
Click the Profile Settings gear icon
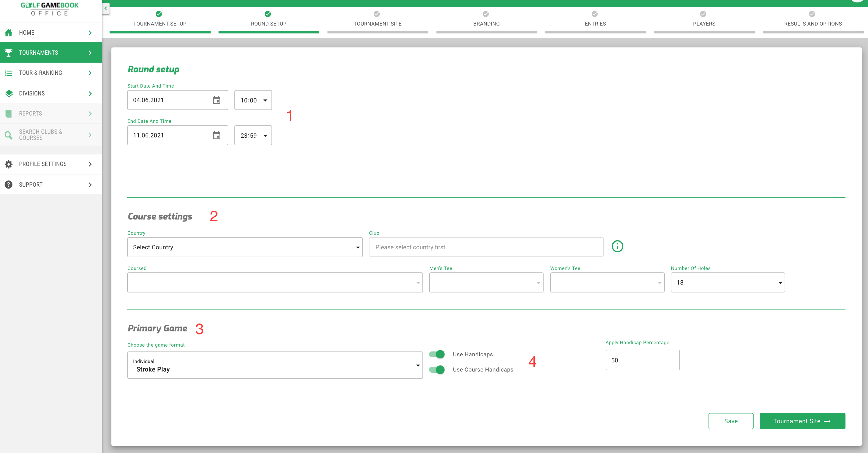click(x=9, y=164)
